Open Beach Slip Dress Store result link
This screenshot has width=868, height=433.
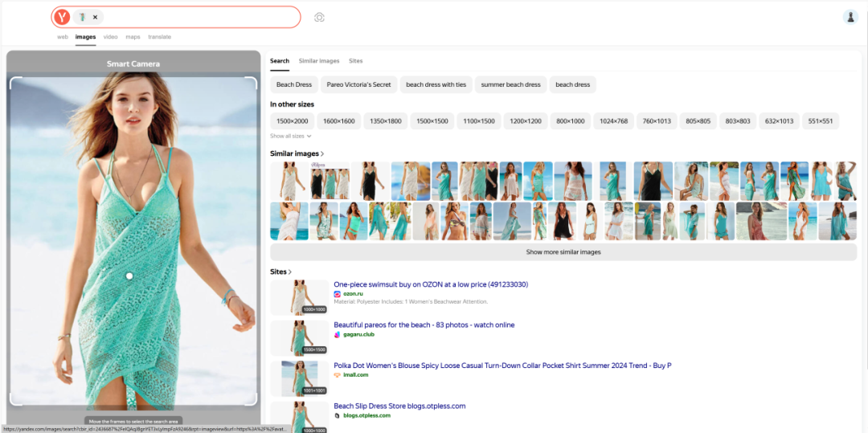point(399,406)
